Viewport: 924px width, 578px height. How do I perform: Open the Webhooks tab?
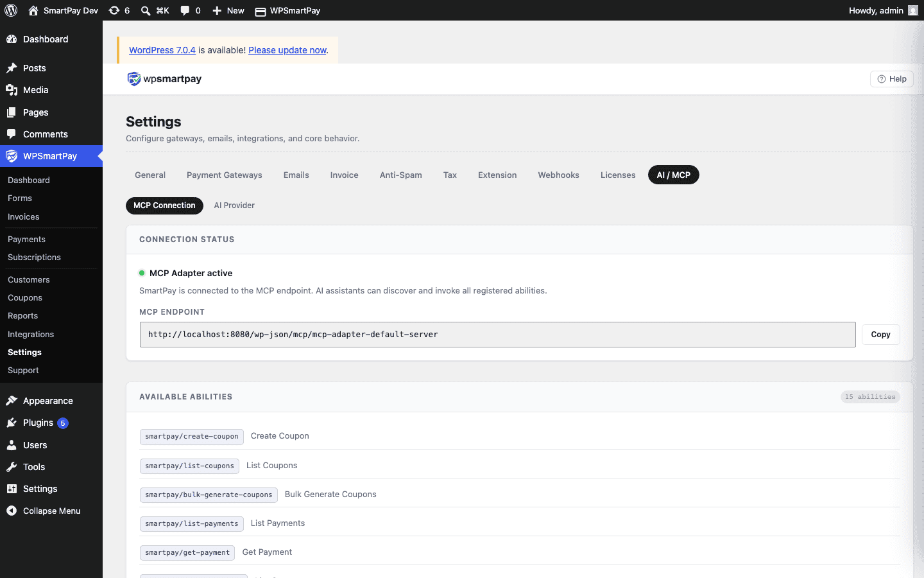point(559,175)
